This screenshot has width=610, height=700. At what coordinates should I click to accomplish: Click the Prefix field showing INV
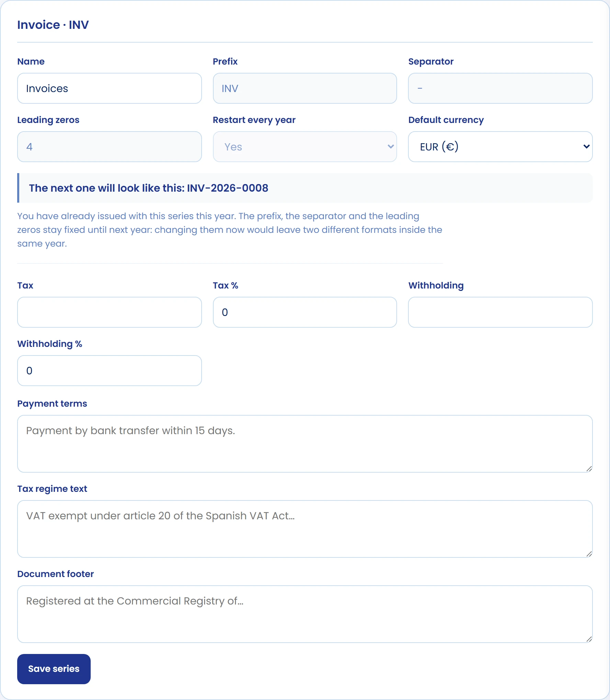coord(305,88)
